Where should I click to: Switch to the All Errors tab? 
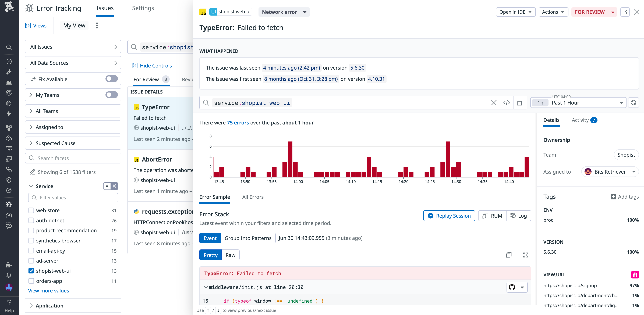[253, 197]
